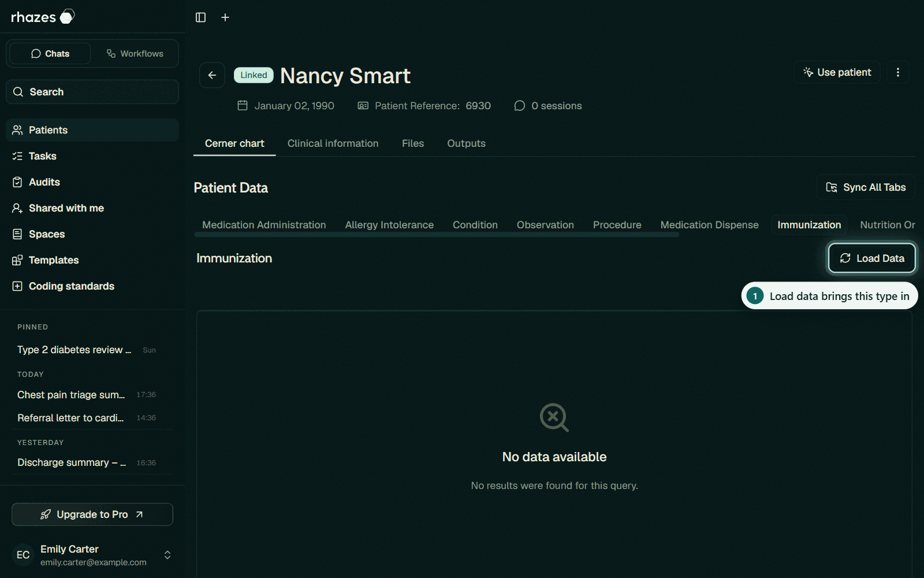Open the Allergy Intolerance data tab

pos(389,225)
